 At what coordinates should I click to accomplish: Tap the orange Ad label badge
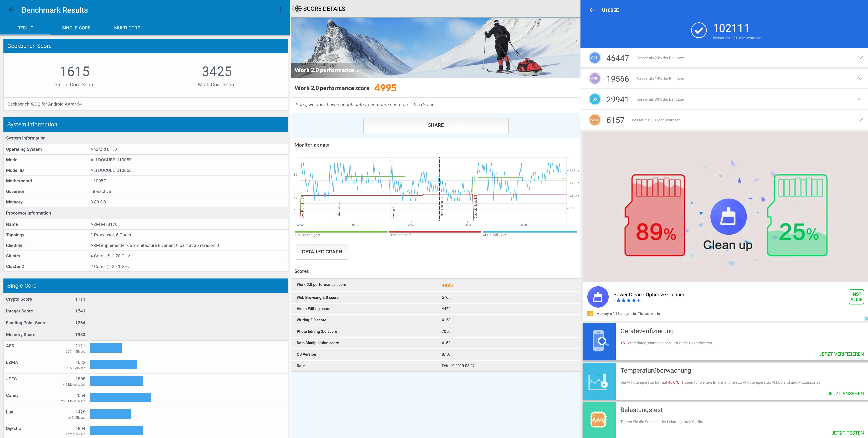click(590, 314)
